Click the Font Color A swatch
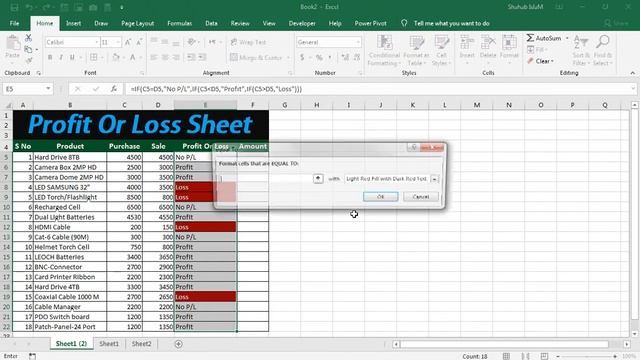 [133, 57]
